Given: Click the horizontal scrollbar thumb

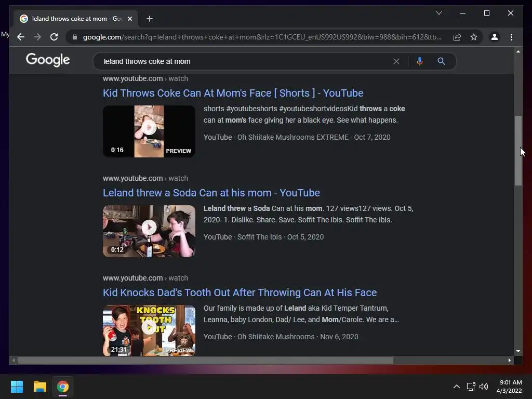Looking at the screenshot, I should (206, 361).
